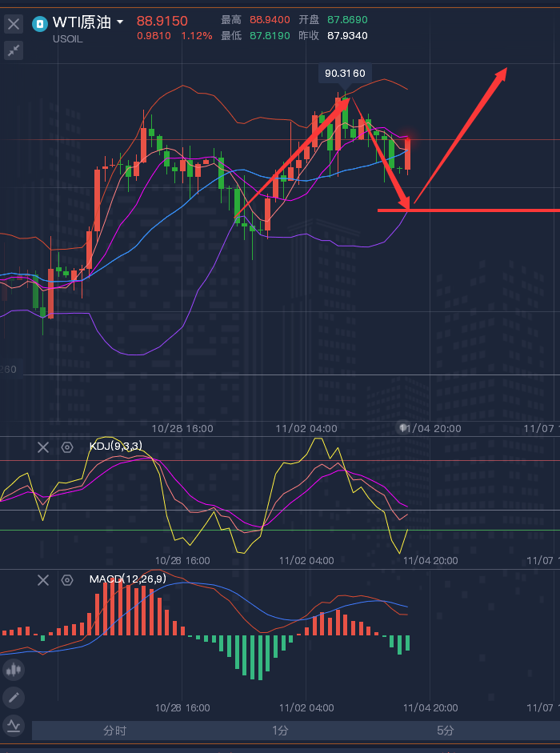Switch chart type with candlestick icon
The width and height of the screenshot is (560, 753).
[14, 670]
